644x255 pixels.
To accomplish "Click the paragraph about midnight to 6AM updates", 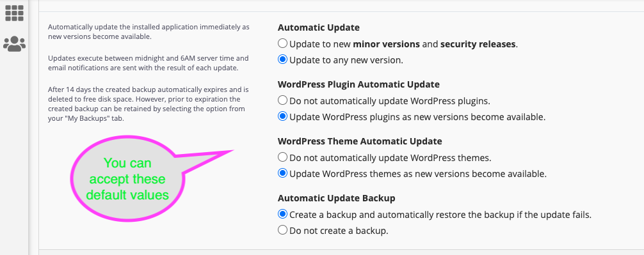I will tap(149, 63).
